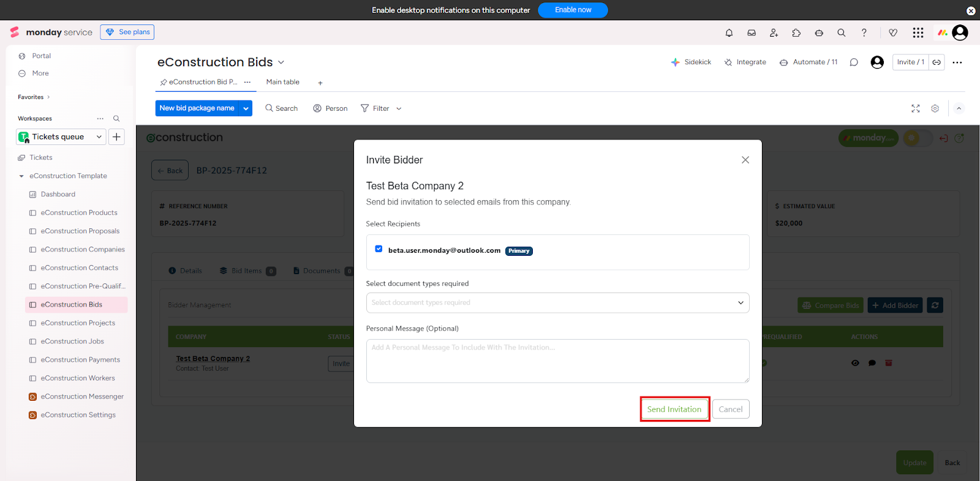Image resolution: width=980 pixels, height=481 pixels.
Task: Open Select document types required dropdown
Action: (557, 303)
